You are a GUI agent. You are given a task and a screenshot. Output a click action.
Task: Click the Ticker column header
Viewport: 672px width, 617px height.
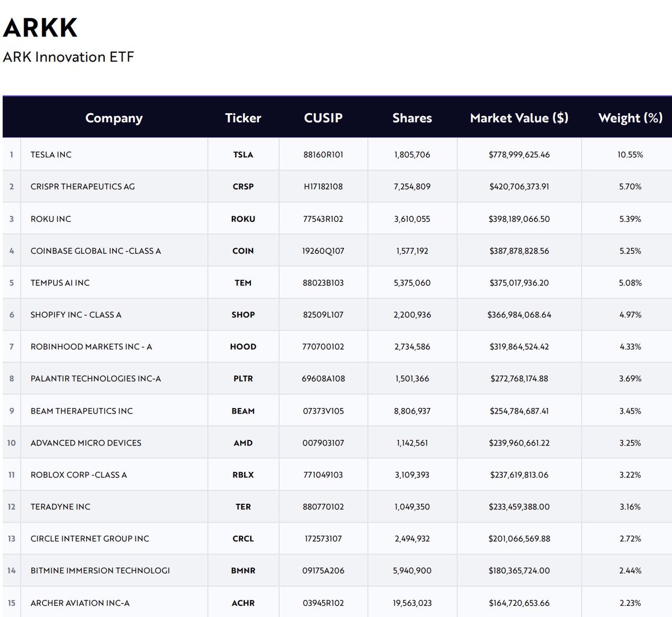[243, 118]
